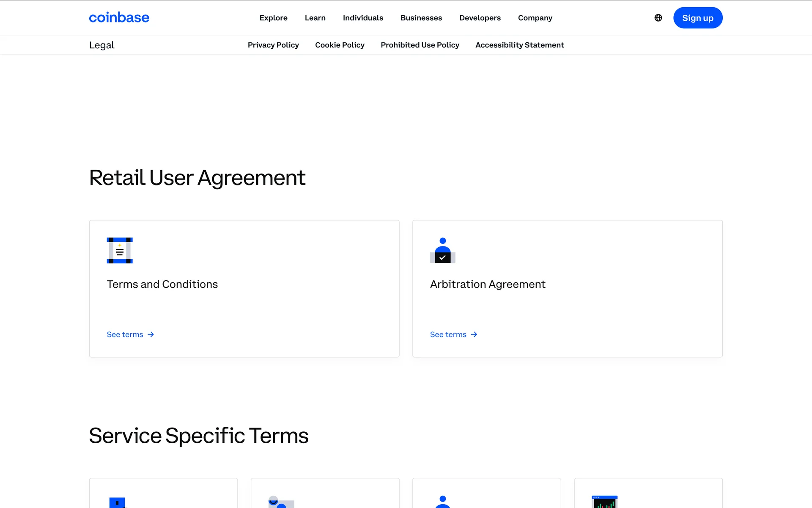Click the arrow next to Arbitration See terms

[474, 334]
